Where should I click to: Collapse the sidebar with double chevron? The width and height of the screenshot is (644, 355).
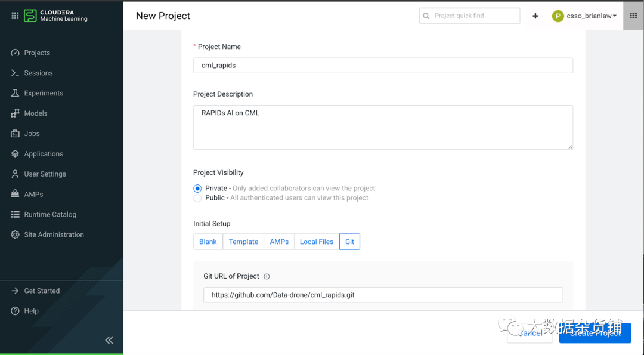pyautogui.click(x=109, y=340)
